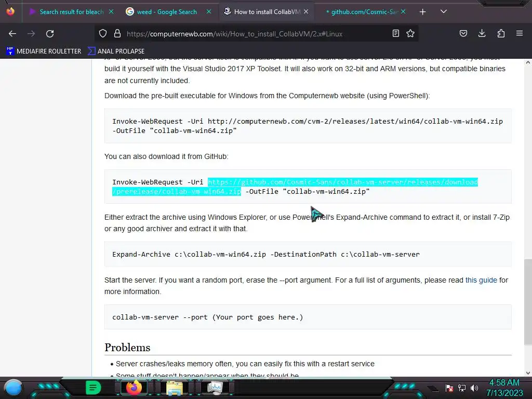The height and width of the screenshot is (399, 532).
Task: Click computernewb.com Invoke-WebRequest code line
Action: tap(308, 126)
